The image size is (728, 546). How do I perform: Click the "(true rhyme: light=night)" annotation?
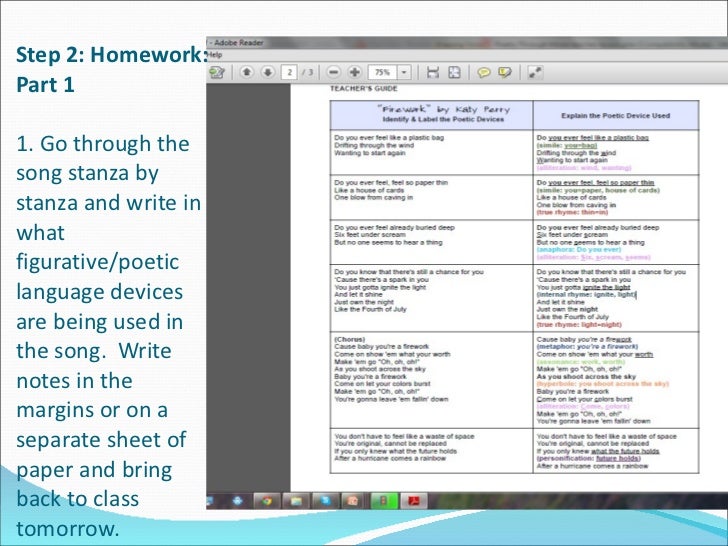[579, 325]
